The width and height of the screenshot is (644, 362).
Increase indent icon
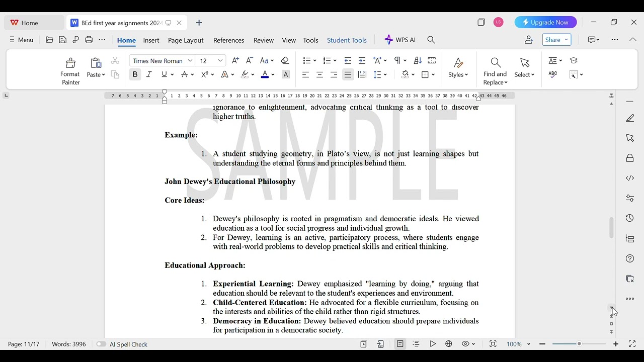click(x=362, y=60)
